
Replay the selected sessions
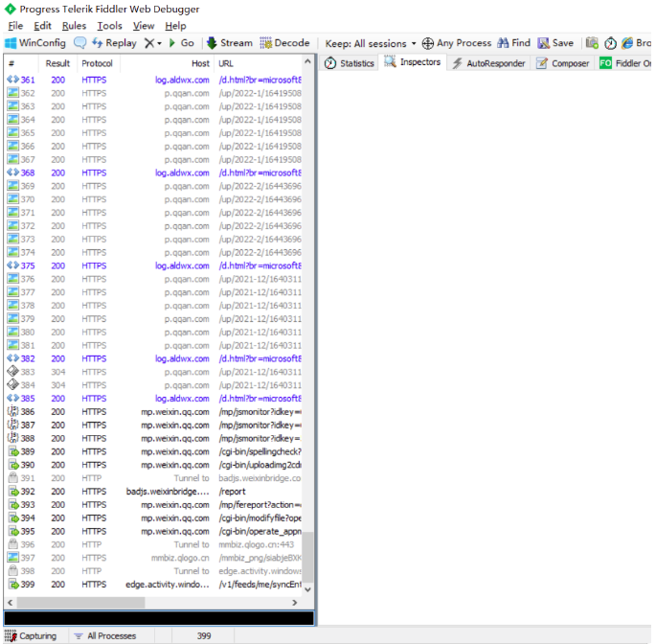(115, 43)
